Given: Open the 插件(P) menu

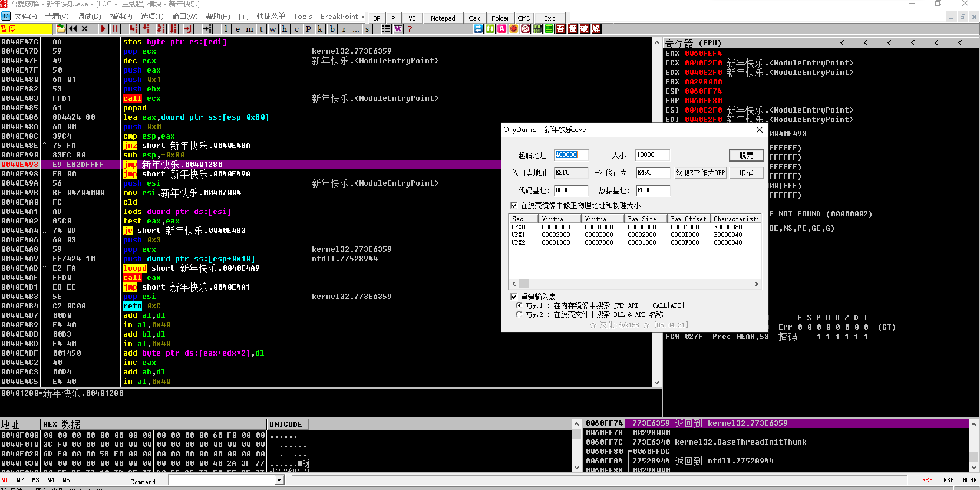Looking at the screenshot, I should (121, 17).
